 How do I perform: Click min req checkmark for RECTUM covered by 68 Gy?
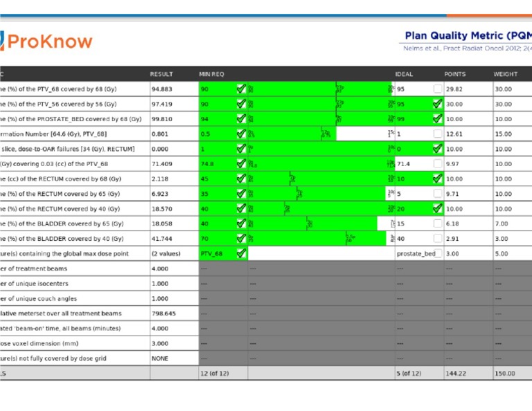click(241, 179)
